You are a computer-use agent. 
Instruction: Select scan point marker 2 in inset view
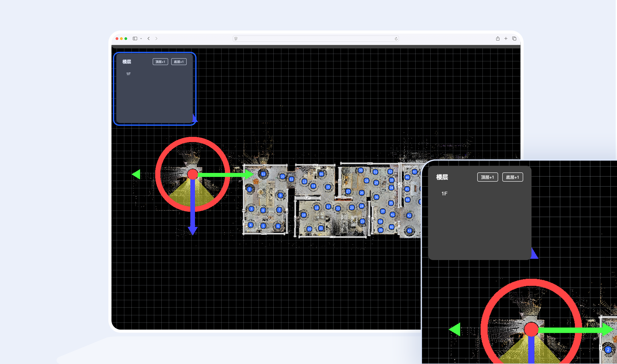click(608, 350)
